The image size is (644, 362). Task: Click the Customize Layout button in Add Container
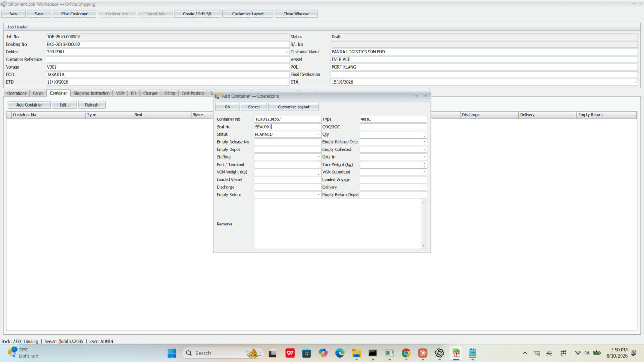click(x=294, y=107)
